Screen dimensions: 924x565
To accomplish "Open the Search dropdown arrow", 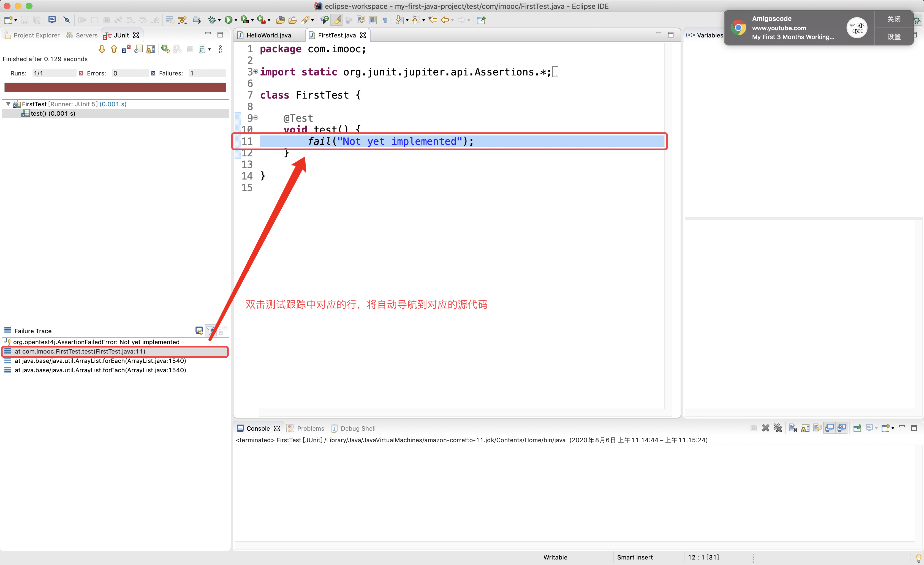I will (x=312, y=20).
